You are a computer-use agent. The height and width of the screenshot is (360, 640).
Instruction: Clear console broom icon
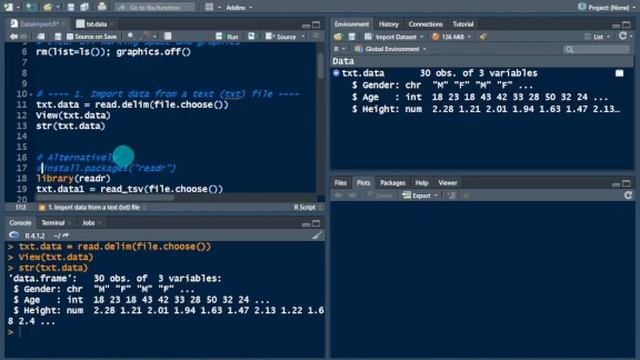point(317,235)
